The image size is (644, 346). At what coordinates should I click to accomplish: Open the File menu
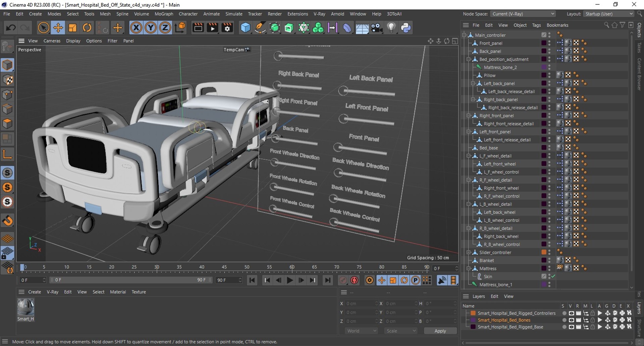tap(7, 14)
